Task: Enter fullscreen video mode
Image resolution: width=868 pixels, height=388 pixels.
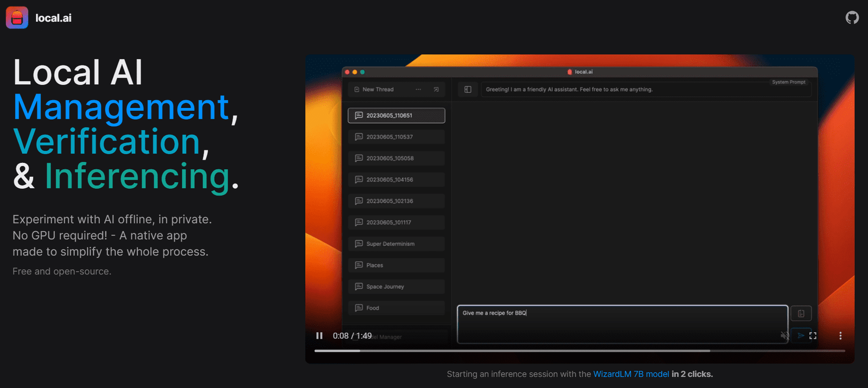Action: click(813, 336)
